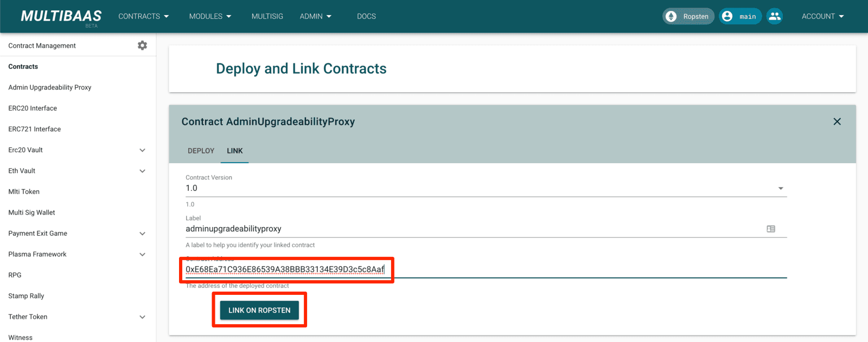The height and width of the screenshot is (342, 868).
Task: Open the ADMIN dropdown menu
Action: (316, 16)
